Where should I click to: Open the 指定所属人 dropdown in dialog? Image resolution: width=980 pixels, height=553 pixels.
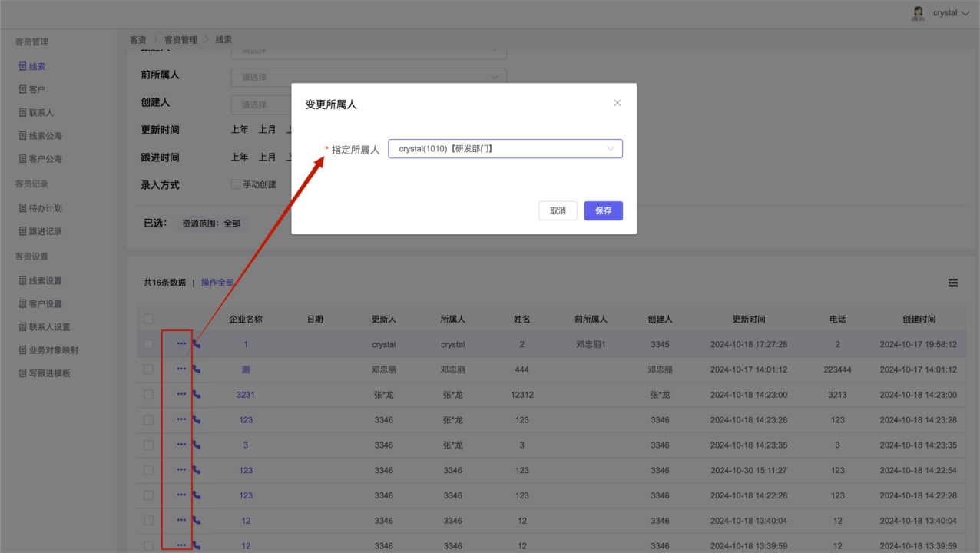[505, 149]
